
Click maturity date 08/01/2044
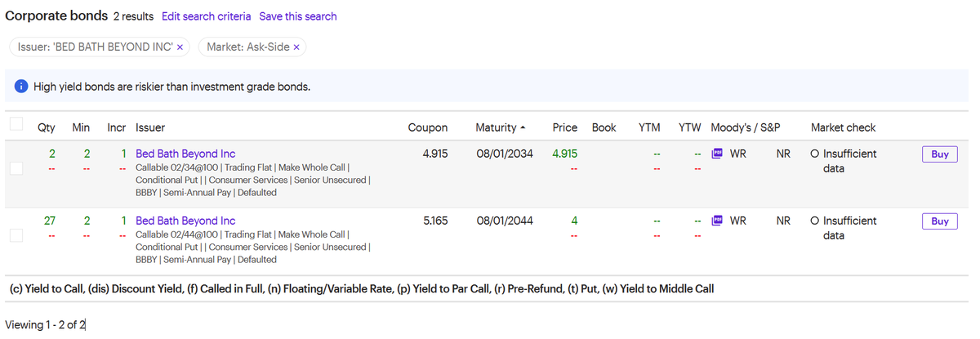point(505,221)
